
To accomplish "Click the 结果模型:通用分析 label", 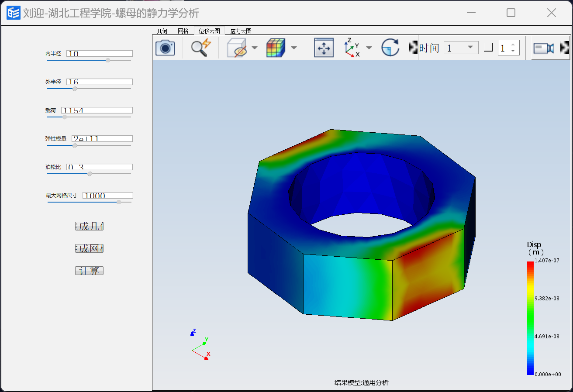I will tap(362, 383).
